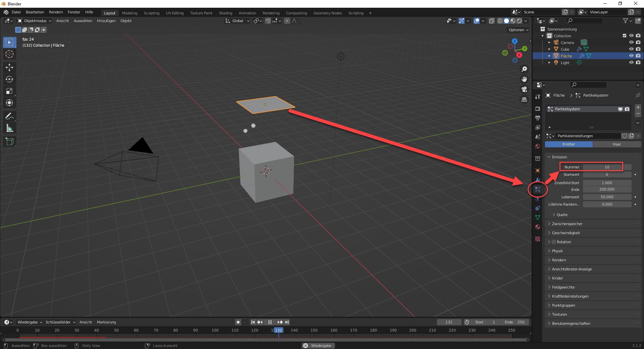644x349 pixels.
Task: Open the Datei menu
Action: [16, 12]
